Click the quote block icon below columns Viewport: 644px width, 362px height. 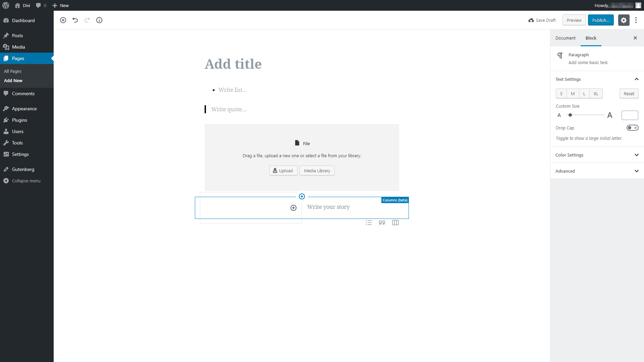coord(382,222)
